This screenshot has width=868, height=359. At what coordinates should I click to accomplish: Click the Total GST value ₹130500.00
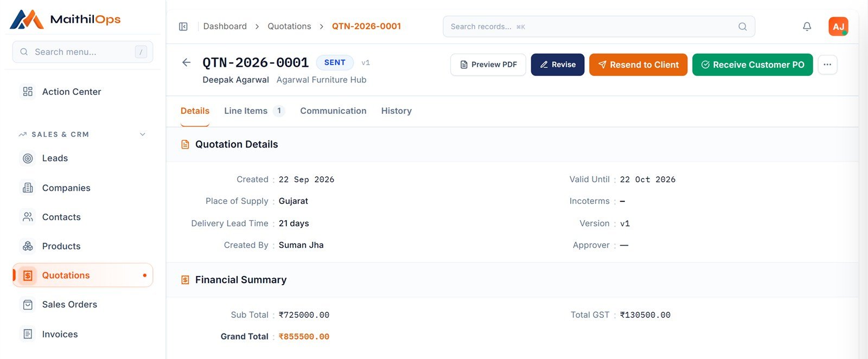[x=645, y=315]
